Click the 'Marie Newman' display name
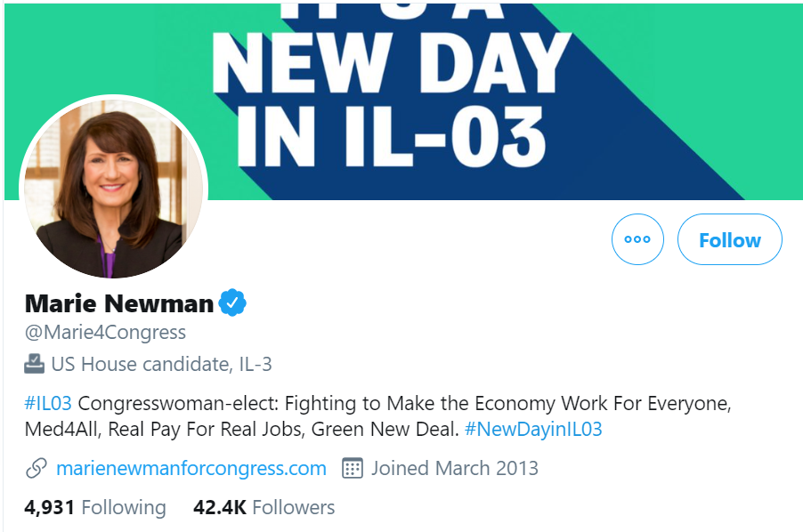Image resolution: width=803 pixels, height=532 pixels. click(x=119, y=303)
